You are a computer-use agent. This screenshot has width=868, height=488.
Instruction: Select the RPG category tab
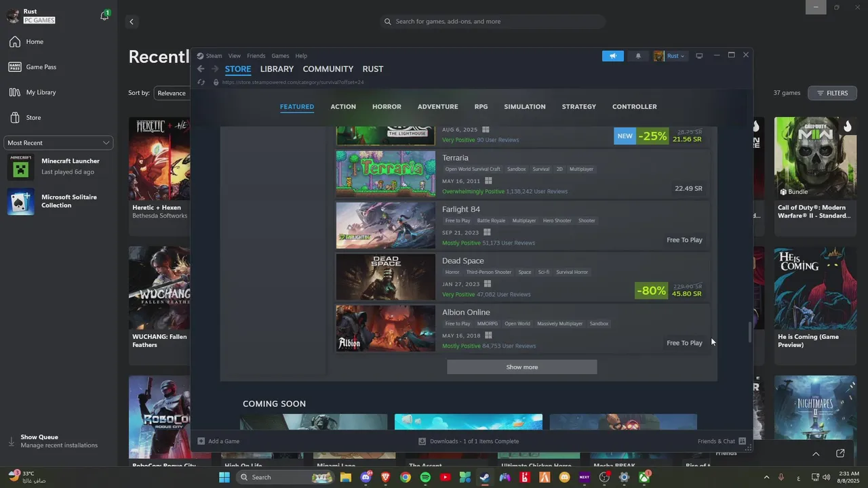pos(481,106)
